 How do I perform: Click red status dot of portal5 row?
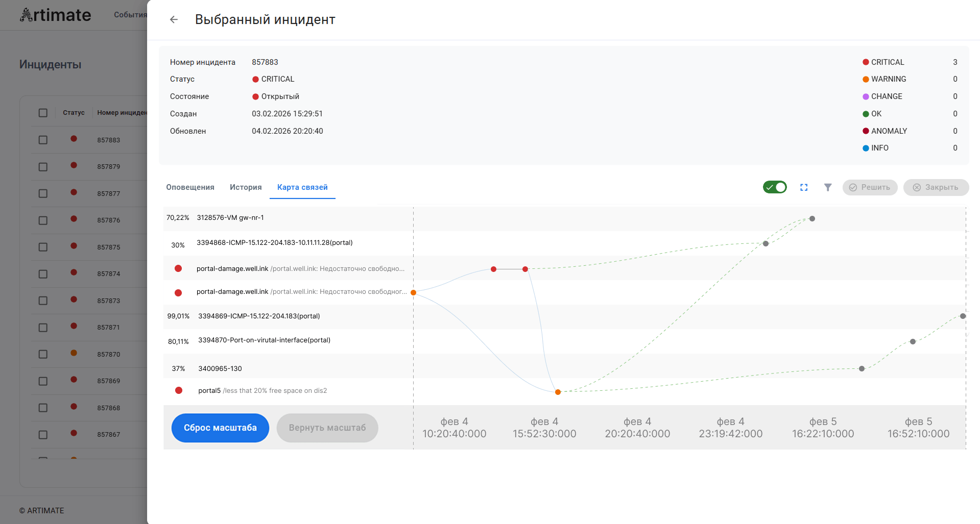coord(179,390)
